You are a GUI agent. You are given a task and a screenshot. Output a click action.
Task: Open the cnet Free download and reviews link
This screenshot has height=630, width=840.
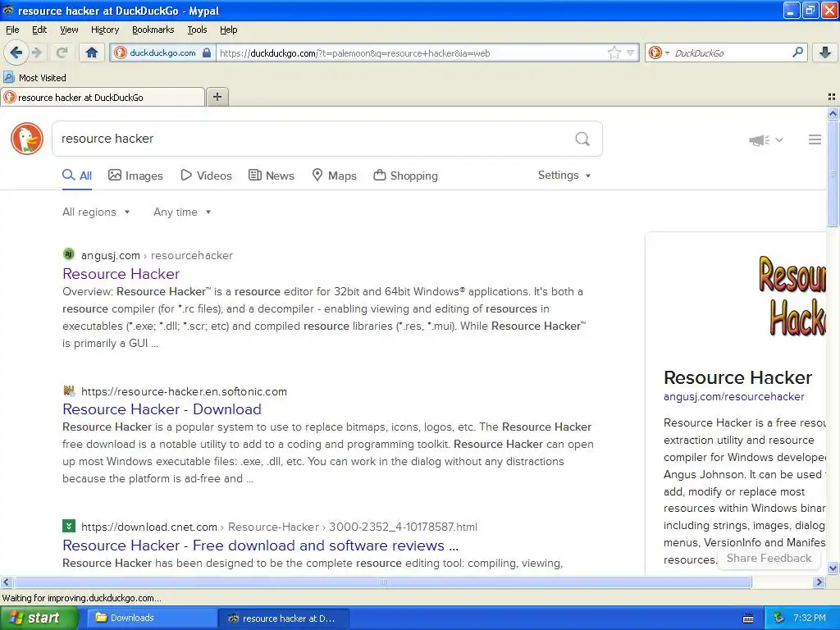pos(260,546)
